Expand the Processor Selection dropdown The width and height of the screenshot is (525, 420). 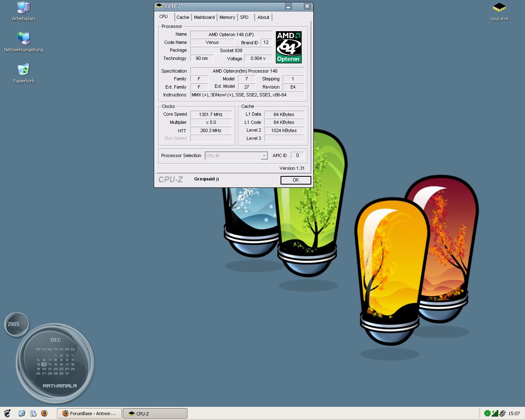[264, 156]
